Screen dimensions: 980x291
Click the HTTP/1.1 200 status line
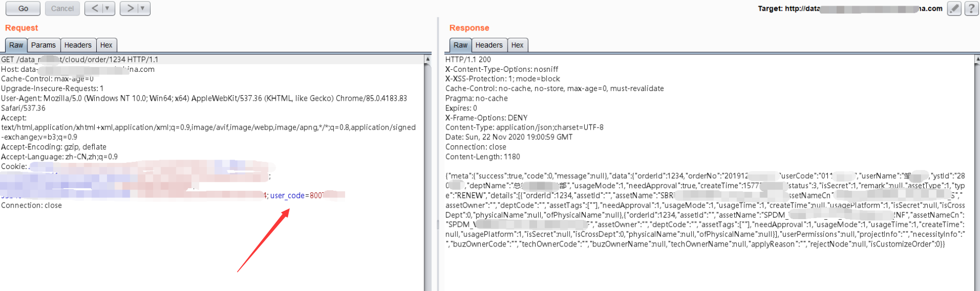(x=468, y=59)
